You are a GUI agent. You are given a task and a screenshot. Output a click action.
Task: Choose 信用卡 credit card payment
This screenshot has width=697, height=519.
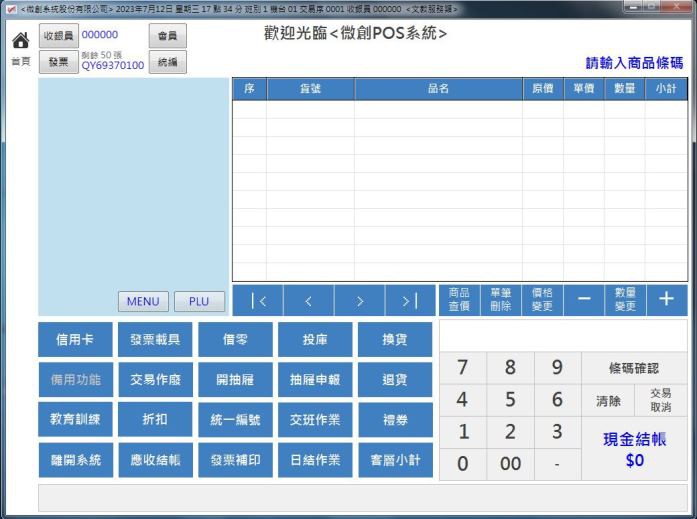tap(75, 340)
